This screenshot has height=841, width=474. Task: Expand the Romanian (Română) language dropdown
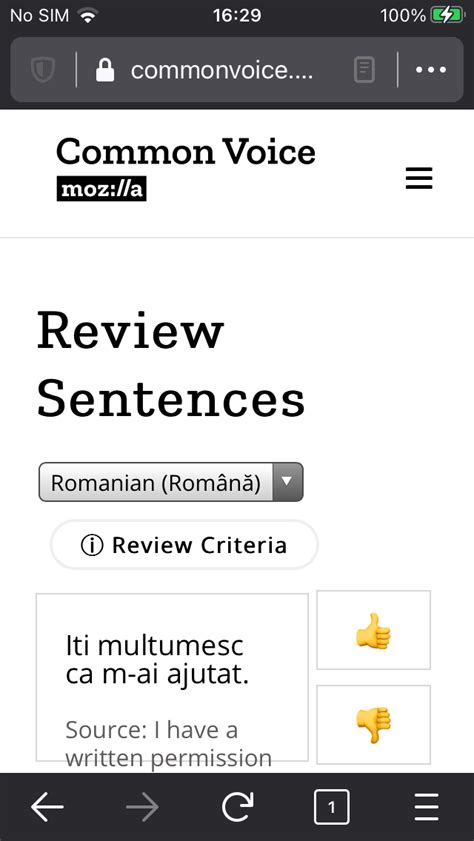(x=171, y=482)
